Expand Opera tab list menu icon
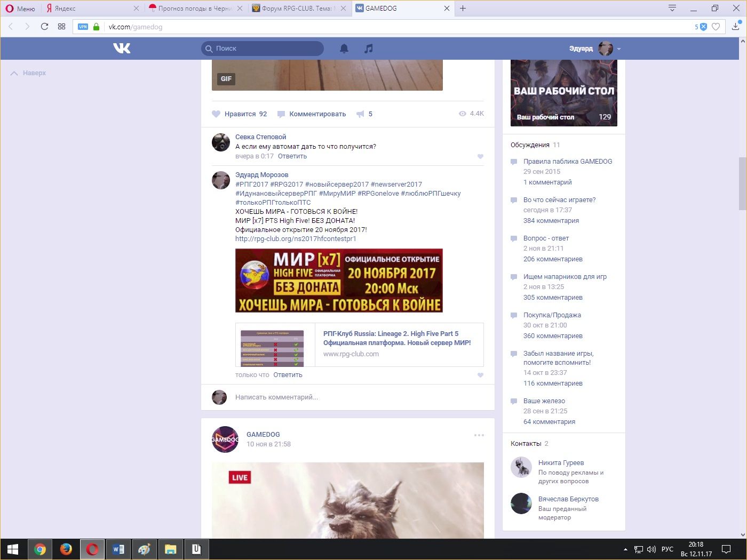Image resolution: width=747 pixels, height=560 pixels. [x=672, y=8]
